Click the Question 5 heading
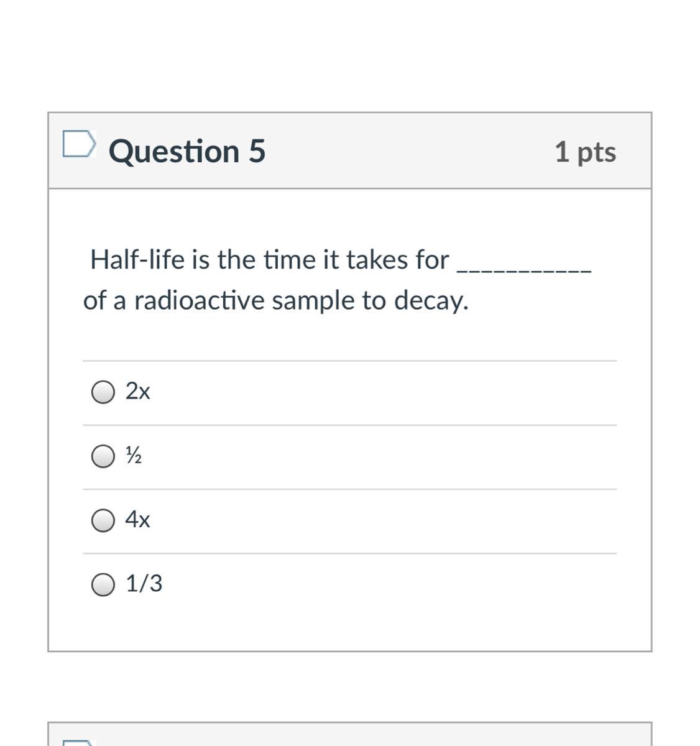700x746 pixels. [187, 151]
